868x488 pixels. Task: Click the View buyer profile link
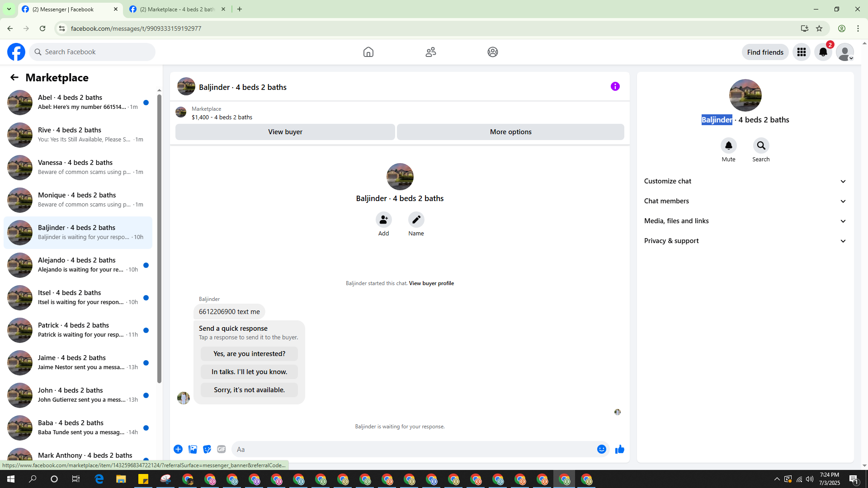431,283
